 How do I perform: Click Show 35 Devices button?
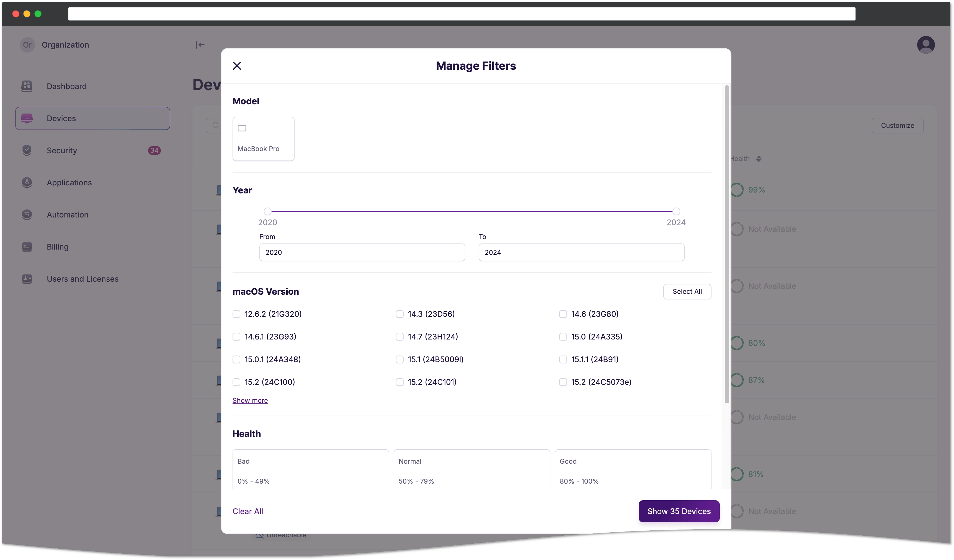pyautogui.click(x=679, y=511)
